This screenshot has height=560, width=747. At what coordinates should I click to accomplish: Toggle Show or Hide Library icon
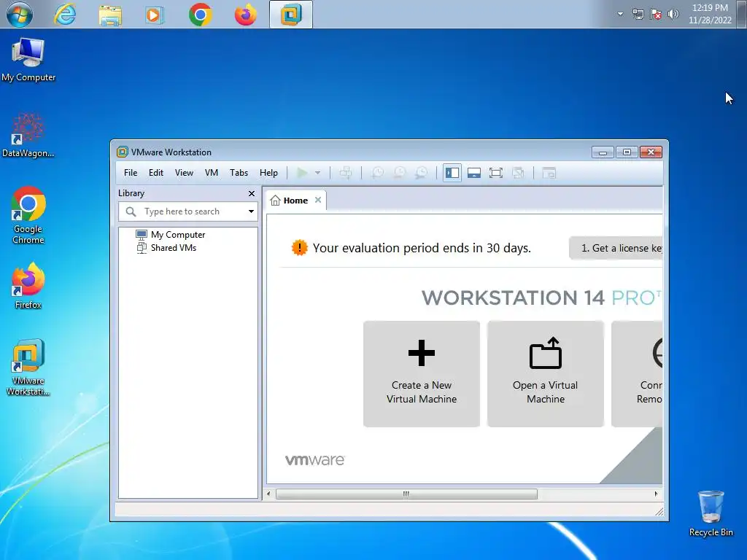452,173
